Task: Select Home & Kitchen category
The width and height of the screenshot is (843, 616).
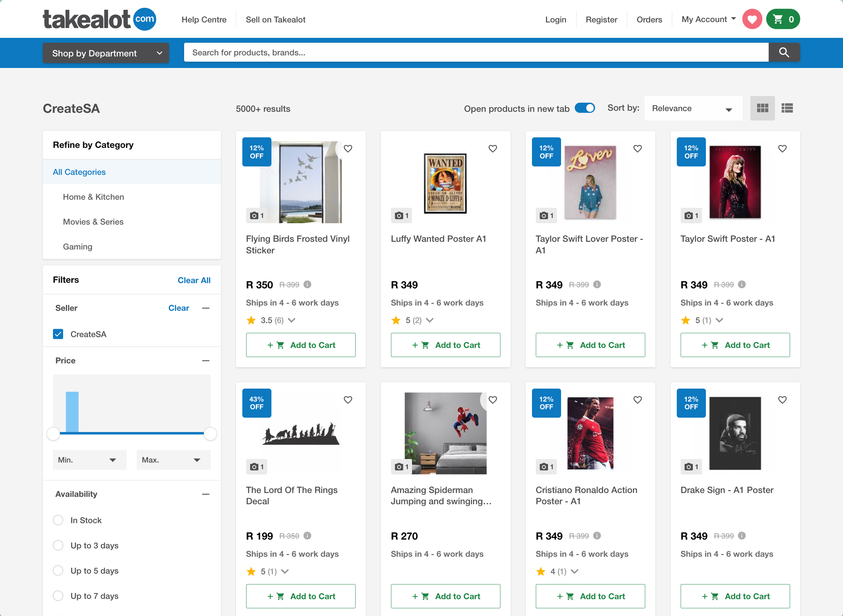Action: [93, 197]
